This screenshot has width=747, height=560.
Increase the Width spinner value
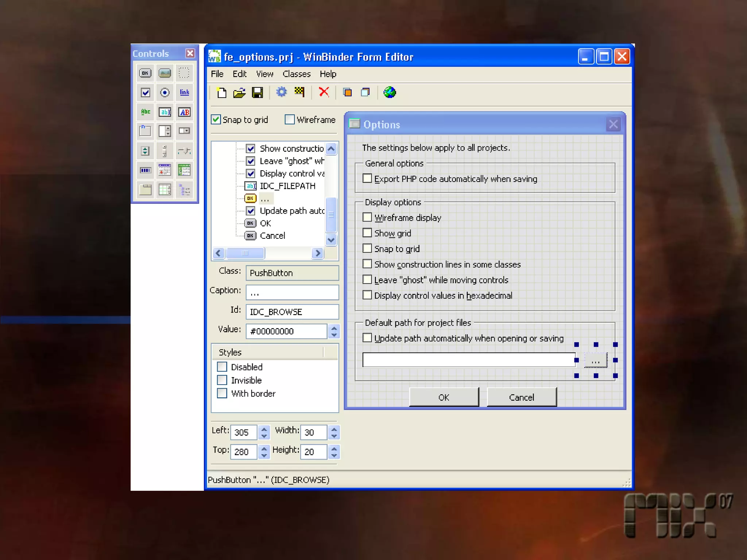(334, 429)
